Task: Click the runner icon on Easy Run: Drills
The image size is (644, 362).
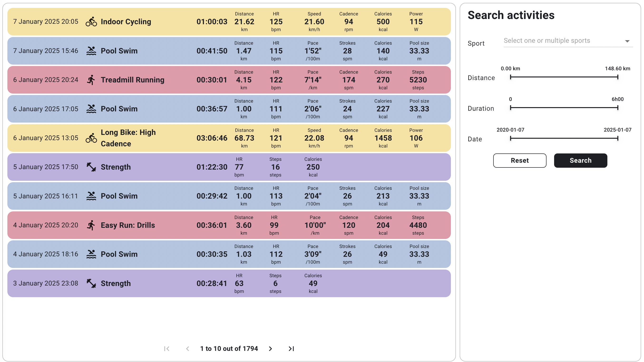Action: tap(91, 225)
